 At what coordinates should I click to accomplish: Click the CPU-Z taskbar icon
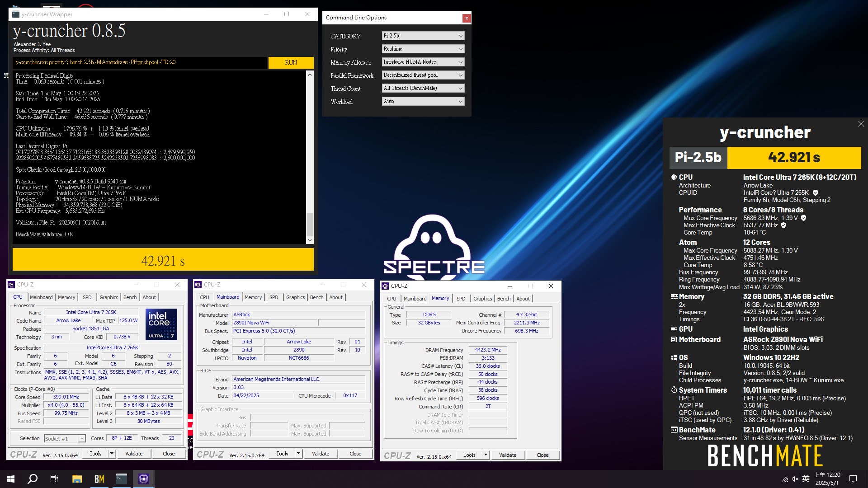pos(144,479)
